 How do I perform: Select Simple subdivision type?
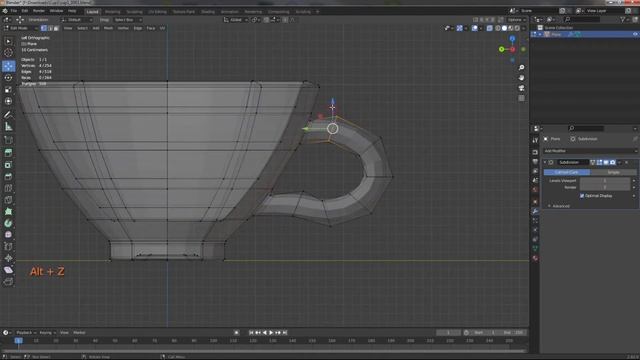613,172
